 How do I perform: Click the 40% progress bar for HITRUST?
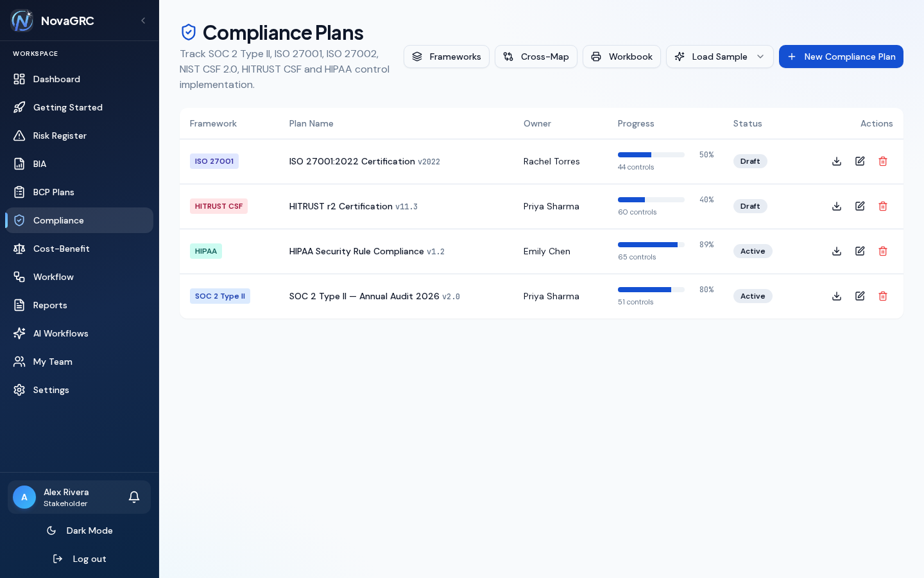coord(651,200)
